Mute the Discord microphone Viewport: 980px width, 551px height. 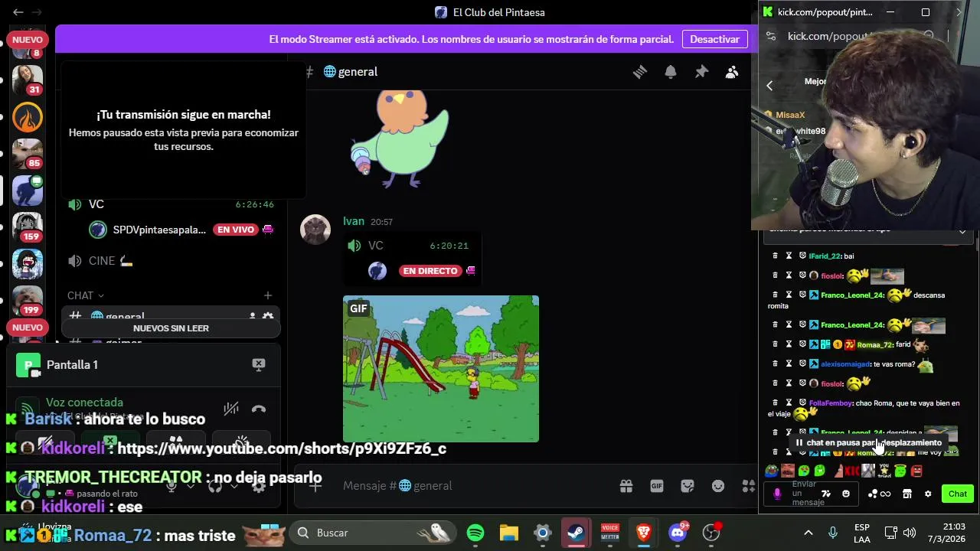(x=171, y=486)
